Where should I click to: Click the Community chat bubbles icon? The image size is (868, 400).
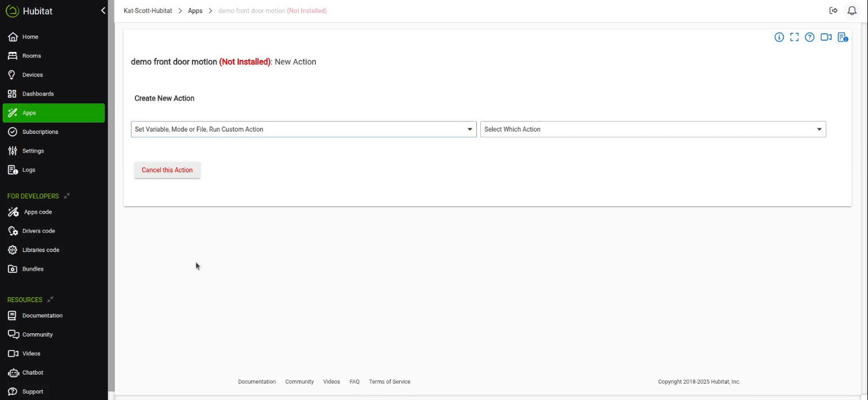[13, 334]
